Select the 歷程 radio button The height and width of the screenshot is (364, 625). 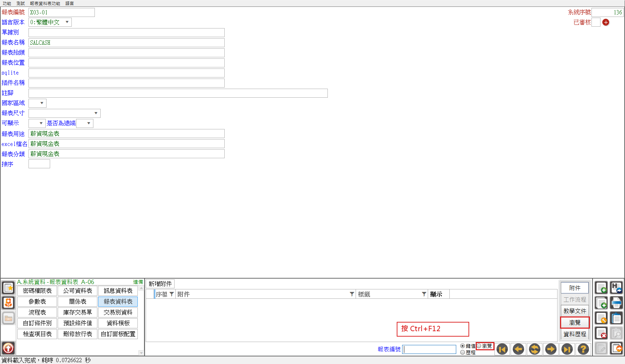[463, 352]
